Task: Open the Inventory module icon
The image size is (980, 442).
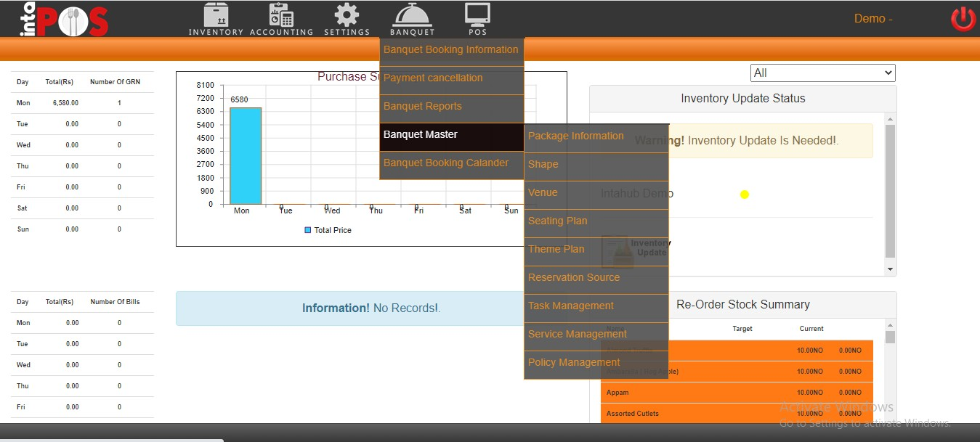Action: click(216, 16)
